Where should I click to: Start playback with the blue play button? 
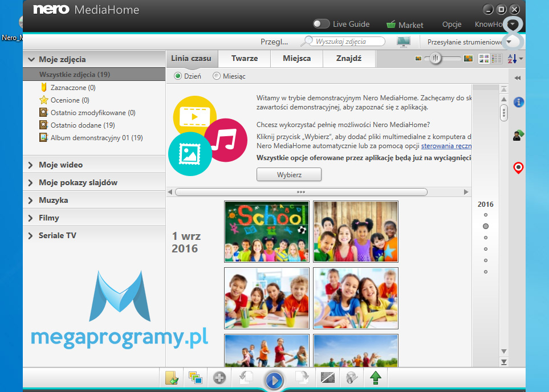(x=274, y=380)
